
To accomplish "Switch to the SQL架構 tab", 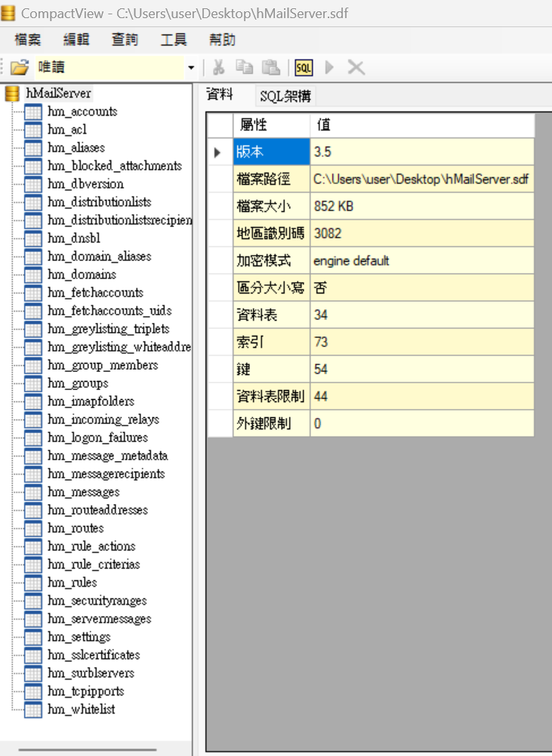I will click(285, 96).
